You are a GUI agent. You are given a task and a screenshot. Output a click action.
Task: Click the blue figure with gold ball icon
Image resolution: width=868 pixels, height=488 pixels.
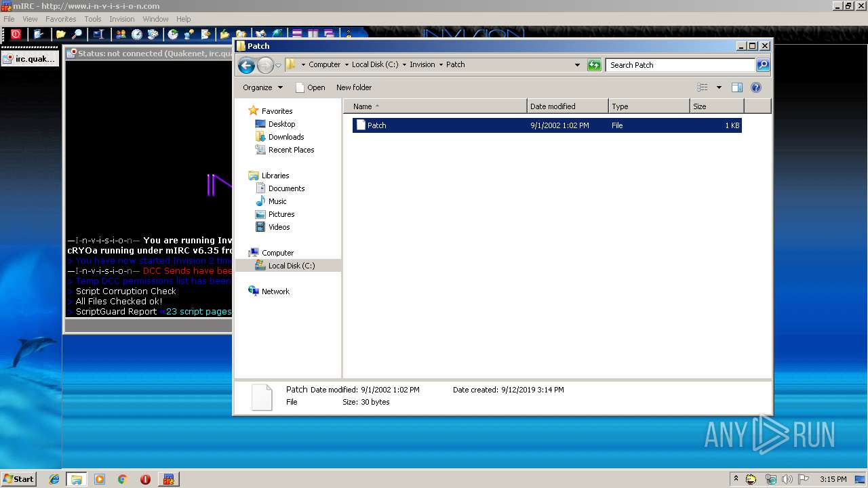[x=189, y=34]
